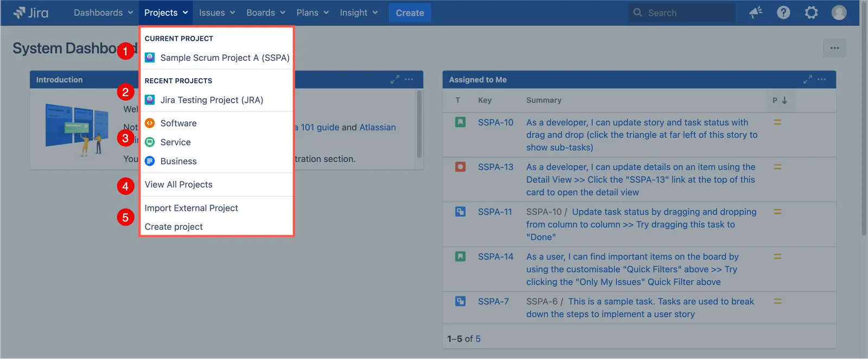The height and width of the screenshot is (359, 868).
Task: Select Import External Project
Action: [x=217, y=208]
